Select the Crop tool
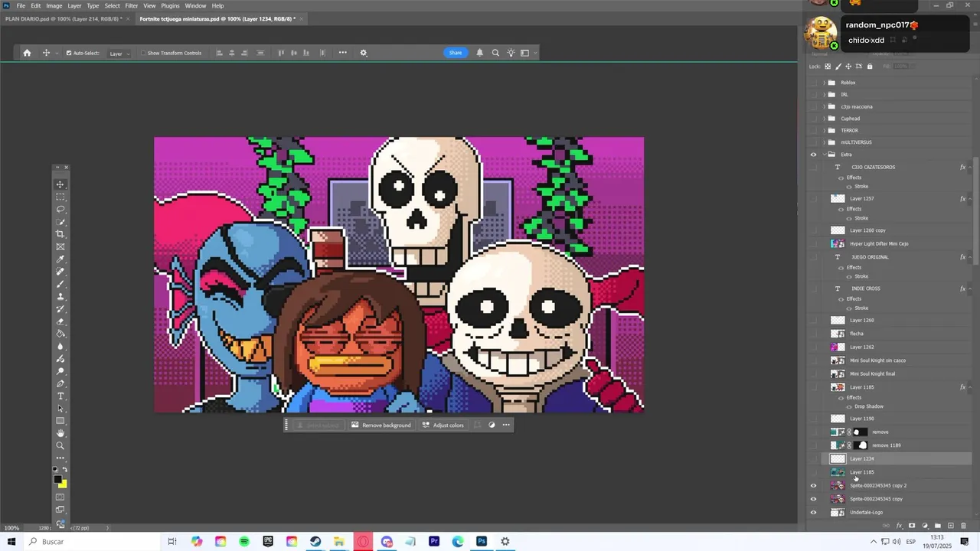This screenshot has height=551, width=980. (60, 234)
